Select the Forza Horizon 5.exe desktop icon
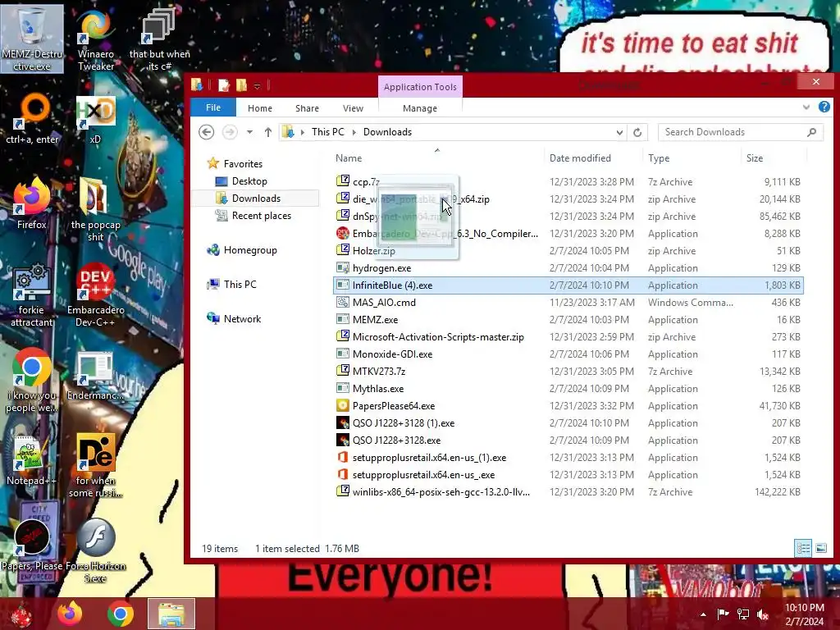This screenshot has width=840, height=630. coord(95,550)
